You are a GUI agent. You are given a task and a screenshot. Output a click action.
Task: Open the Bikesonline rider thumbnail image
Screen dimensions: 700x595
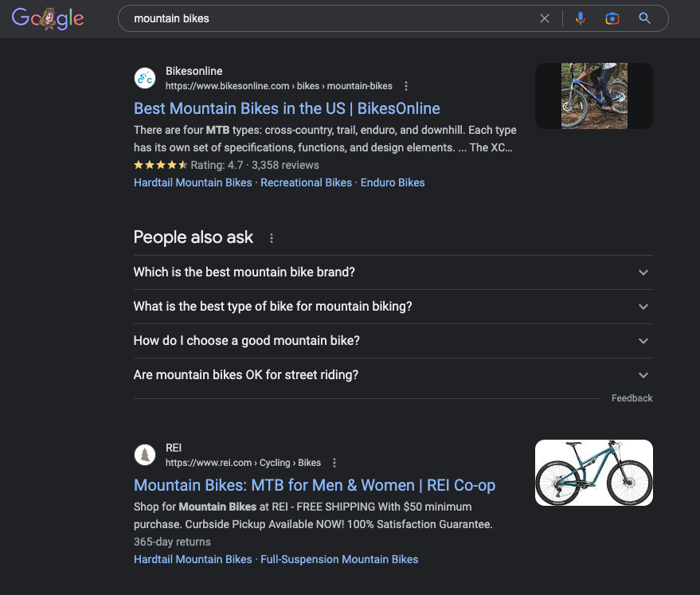click(594, 96)
